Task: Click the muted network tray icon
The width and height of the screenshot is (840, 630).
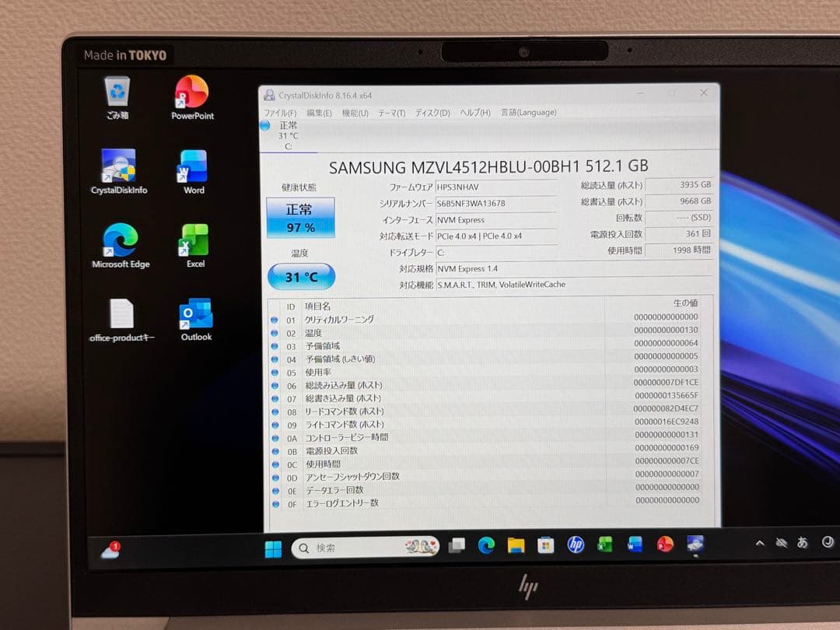Action: click(781, 543)
